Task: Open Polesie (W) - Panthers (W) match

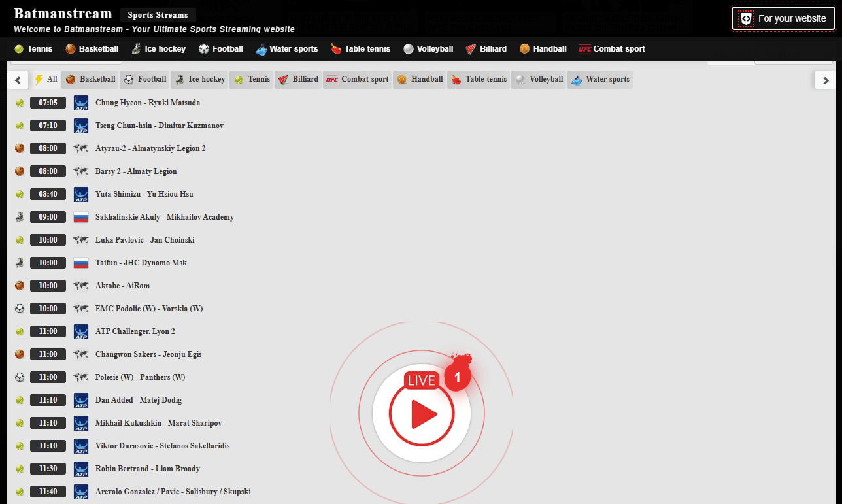Action: click(x=141, y=377)
